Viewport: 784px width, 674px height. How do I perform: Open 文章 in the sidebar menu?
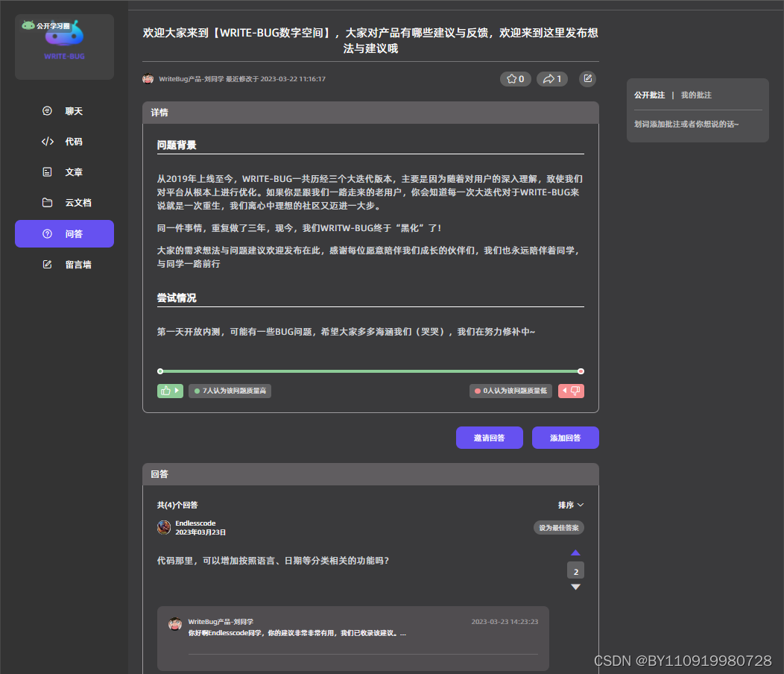pyautogui.click(x=65, y=172)
